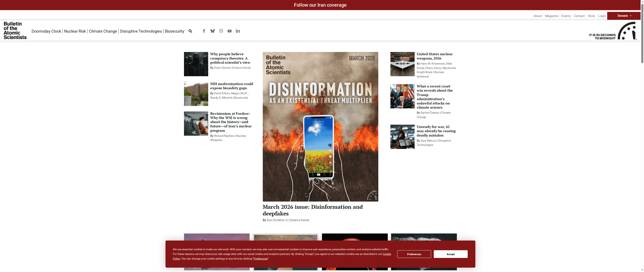Open the Cookie Policy link
The image size is (644, 272).
(x=386, y=254)
